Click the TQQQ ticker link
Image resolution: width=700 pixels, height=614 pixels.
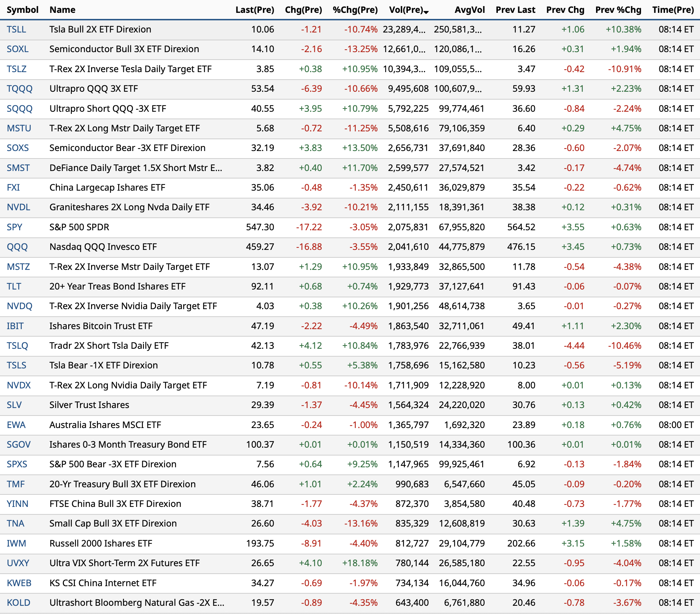tap(20, 89)
